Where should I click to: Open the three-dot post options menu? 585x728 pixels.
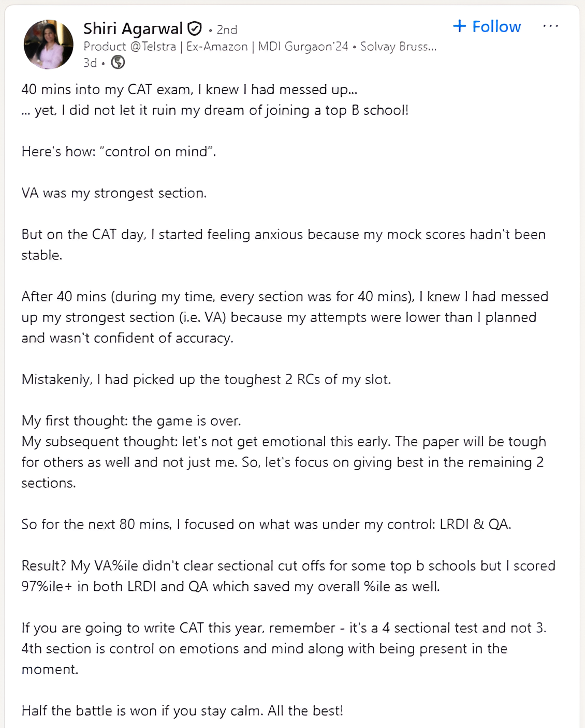pyautogui.click(x=550, y=26)
